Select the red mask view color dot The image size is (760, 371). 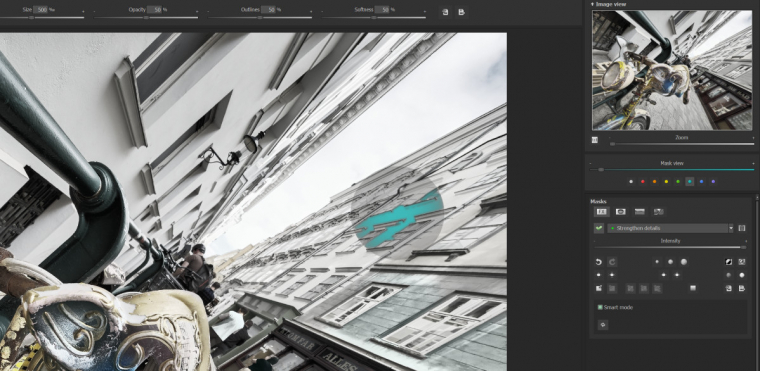click(643, 182)
